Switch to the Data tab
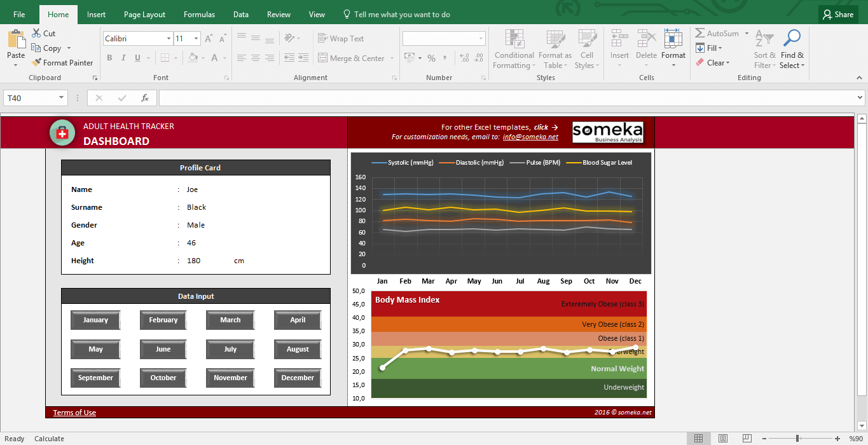The height and width of the screenshot is (445, 868). point(241,15)
